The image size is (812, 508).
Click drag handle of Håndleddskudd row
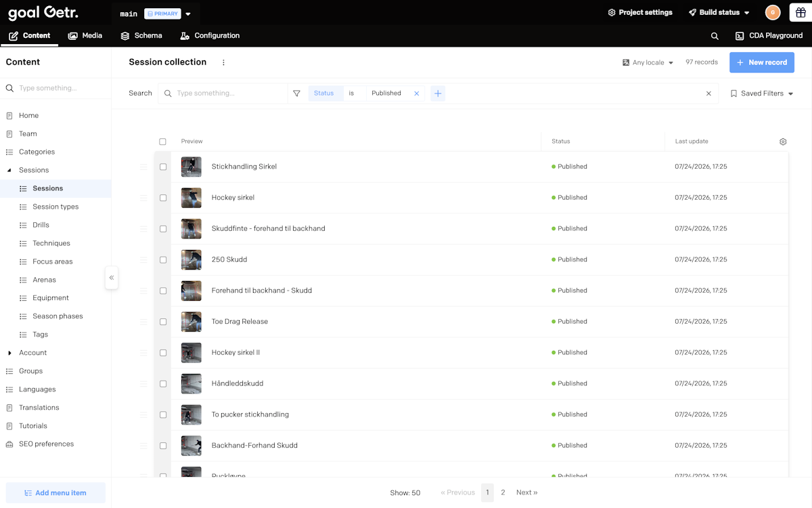143,383
